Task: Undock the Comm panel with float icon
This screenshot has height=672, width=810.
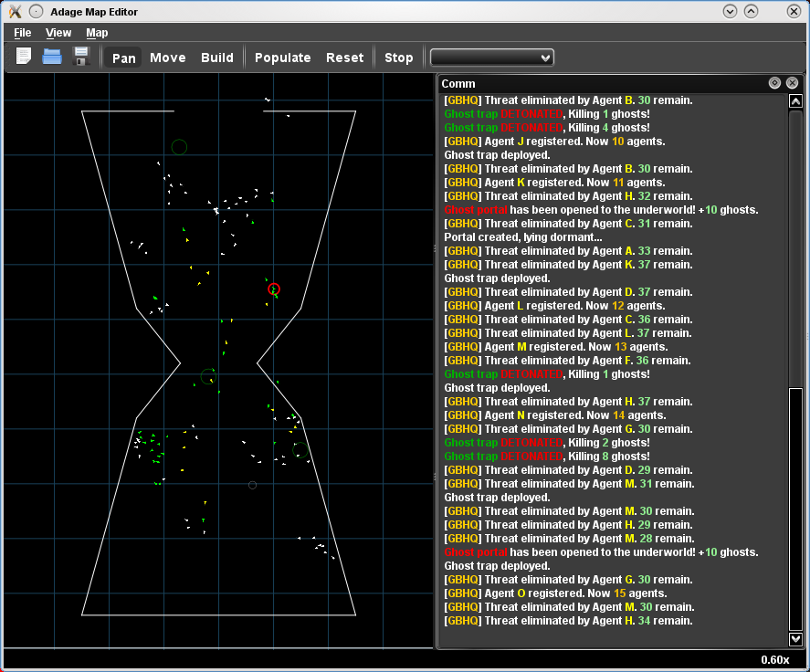Action: pos(774,83)
